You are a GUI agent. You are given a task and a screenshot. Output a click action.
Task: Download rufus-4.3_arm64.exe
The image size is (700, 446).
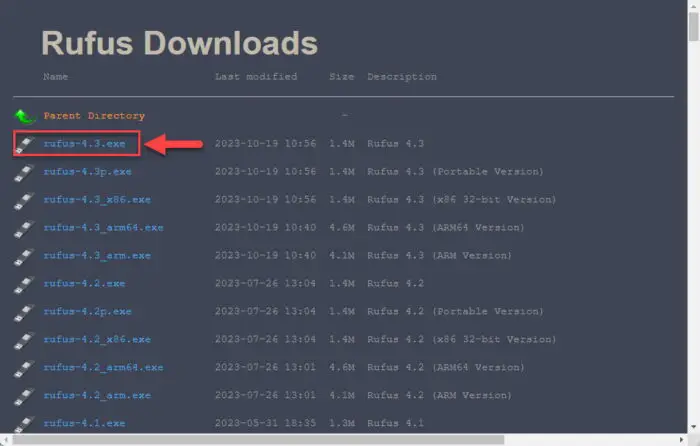tap(104, 228)
